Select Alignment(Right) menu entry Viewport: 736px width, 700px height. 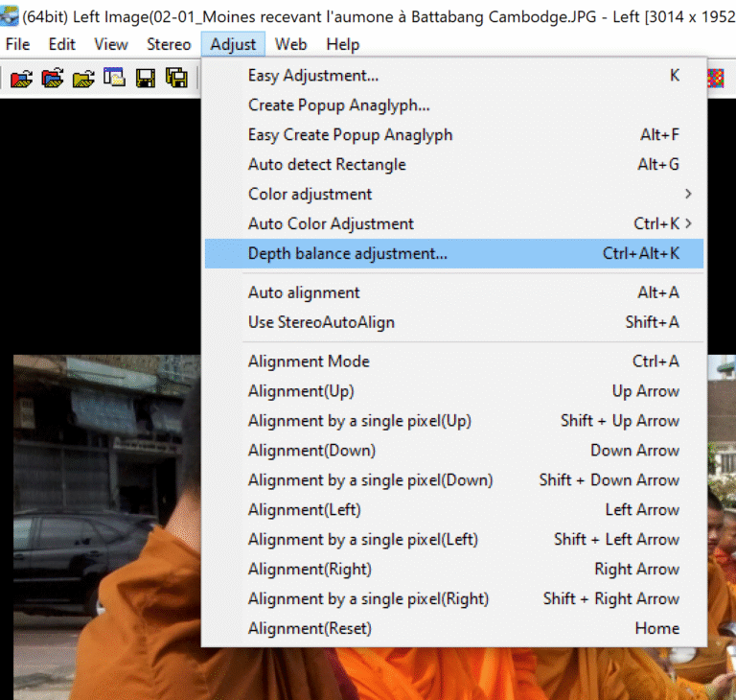[454, 569]
